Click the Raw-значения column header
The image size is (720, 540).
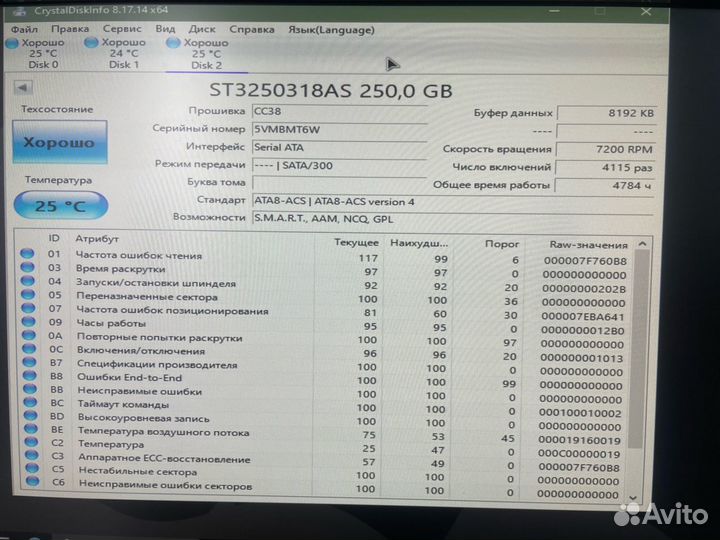(588, 245)
